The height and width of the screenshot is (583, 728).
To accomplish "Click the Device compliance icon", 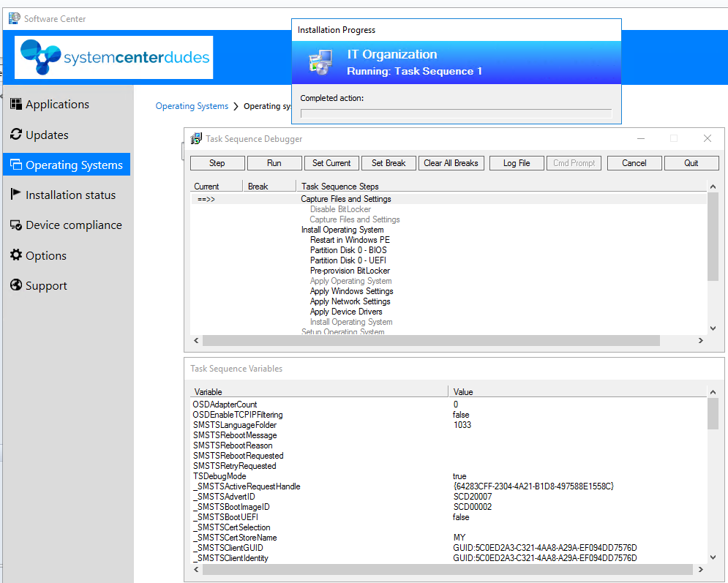I will (x=16, y=225).
